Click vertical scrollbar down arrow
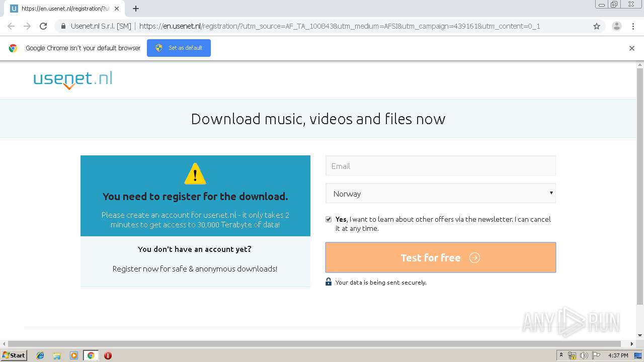 click(640, 335)
